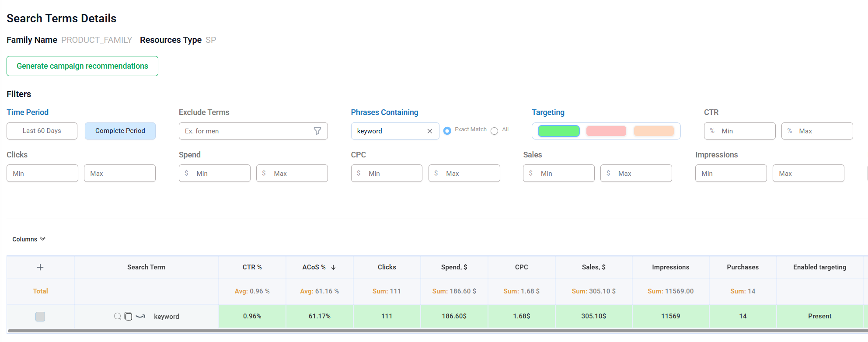Click the Clicks Min input field
868x342 pixels.
tap(42, 173)
